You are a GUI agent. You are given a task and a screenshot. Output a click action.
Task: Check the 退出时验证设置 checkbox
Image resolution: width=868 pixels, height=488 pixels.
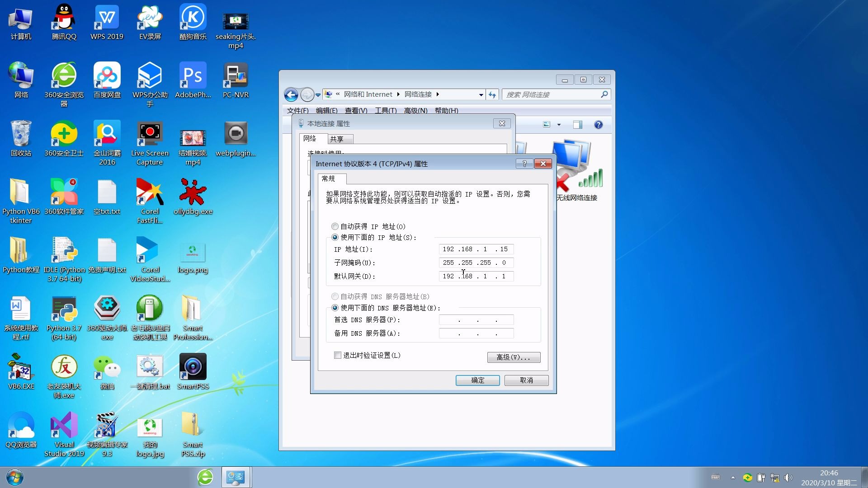click(x=338, y=355)
